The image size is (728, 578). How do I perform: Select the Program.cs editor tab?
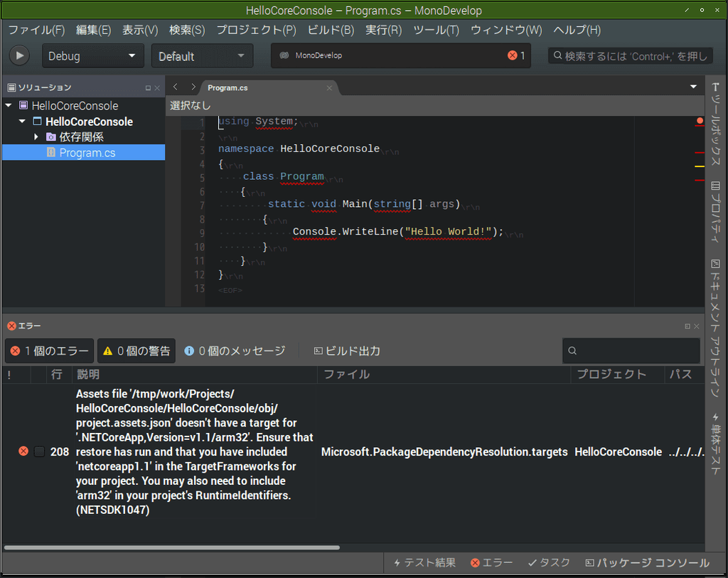(x=227, y=87)
